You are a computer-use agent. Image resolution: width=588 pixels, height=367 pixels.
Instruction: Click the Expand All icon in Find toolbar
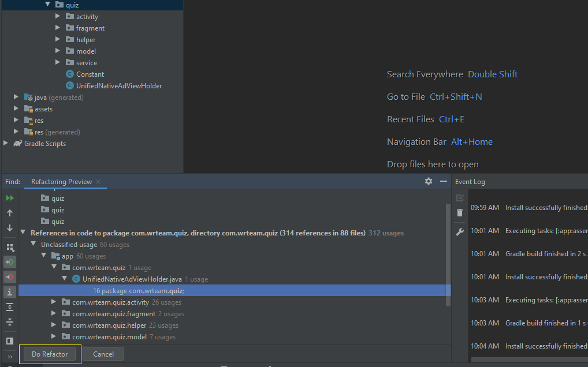point(10,307)
